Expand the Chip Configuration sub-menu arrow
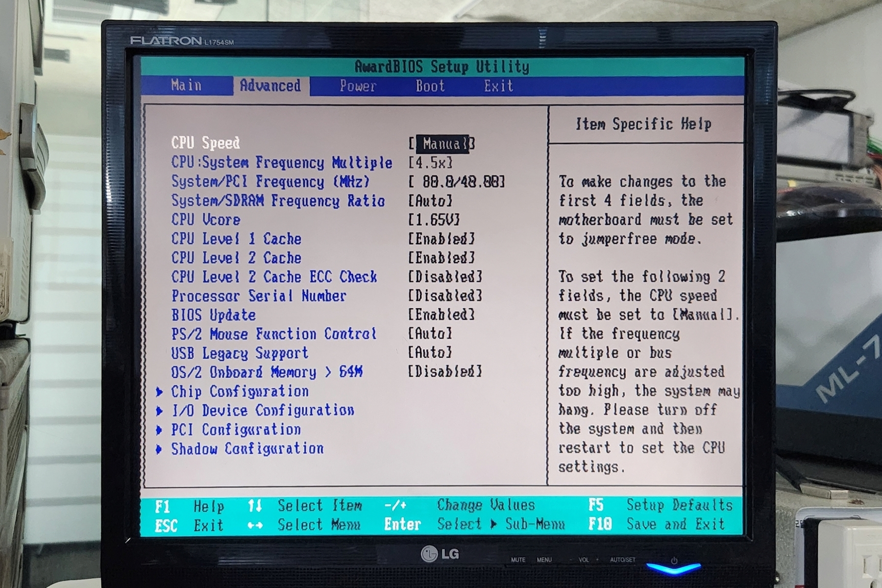The width and height of the screenshot is (882, 588). pyautogui.click(x=159, y=392)
